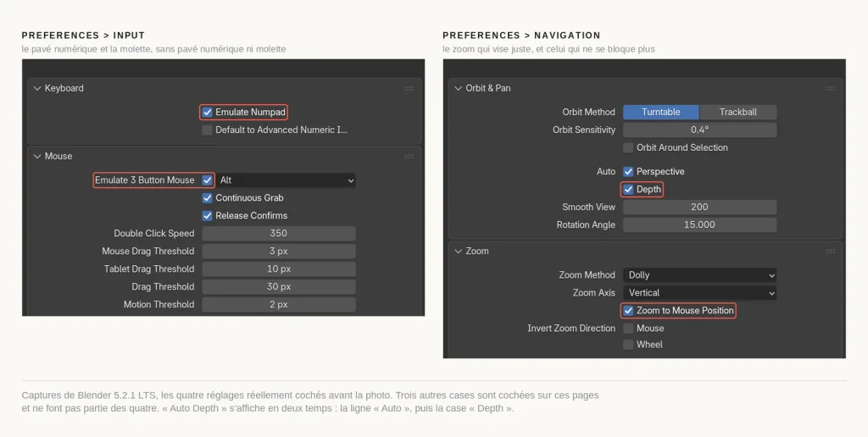Disable Zoom to Mouse Position
Screen dimensions: 868x437
[628, 310]
